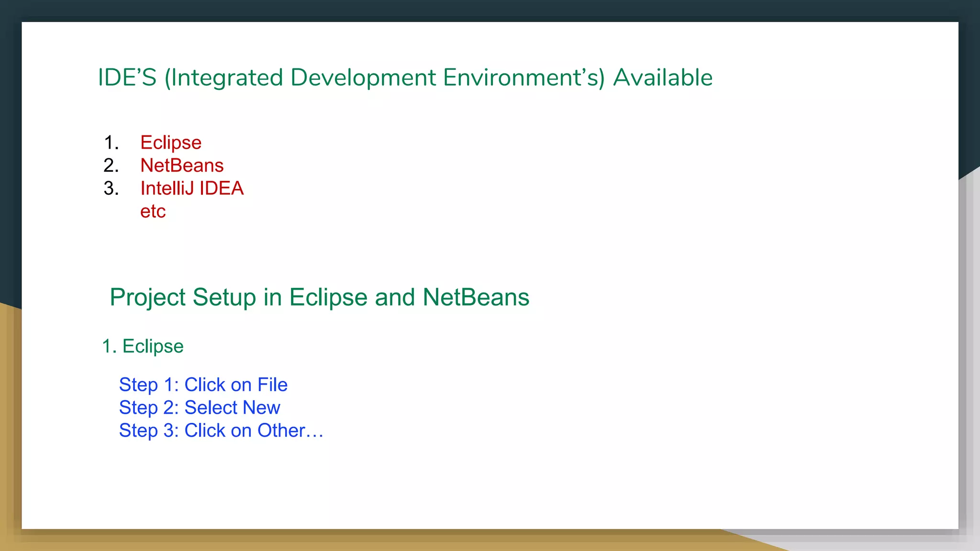This screenshot has height=551, width=980.
Task: Click the word 'NetBeans' in green heading
Action: point(476,297)
